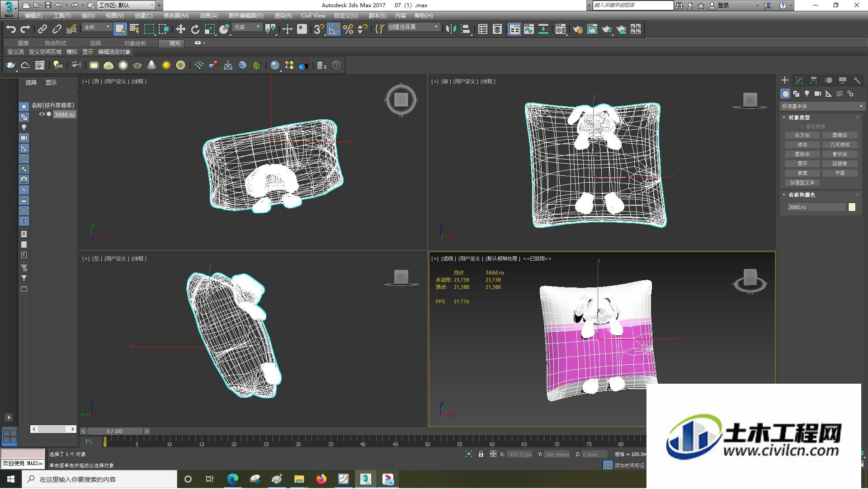Pick the Select and Scale tool
This screenshot has width=868, height=489.
click(209, 29)
